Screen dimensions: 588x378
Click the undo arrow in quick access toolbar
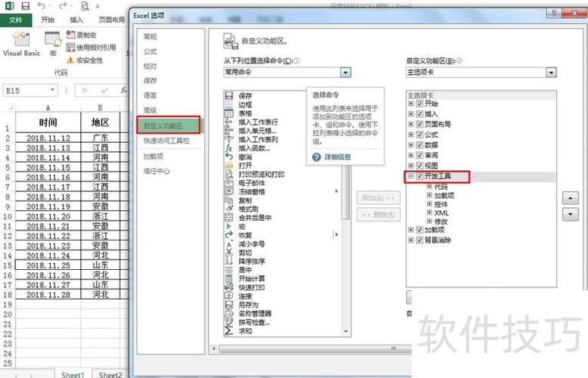[x=42, y=6]
